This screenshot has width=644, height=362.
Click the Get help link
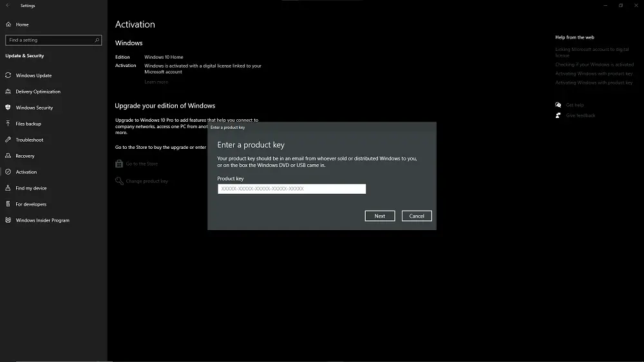[574, 105]
